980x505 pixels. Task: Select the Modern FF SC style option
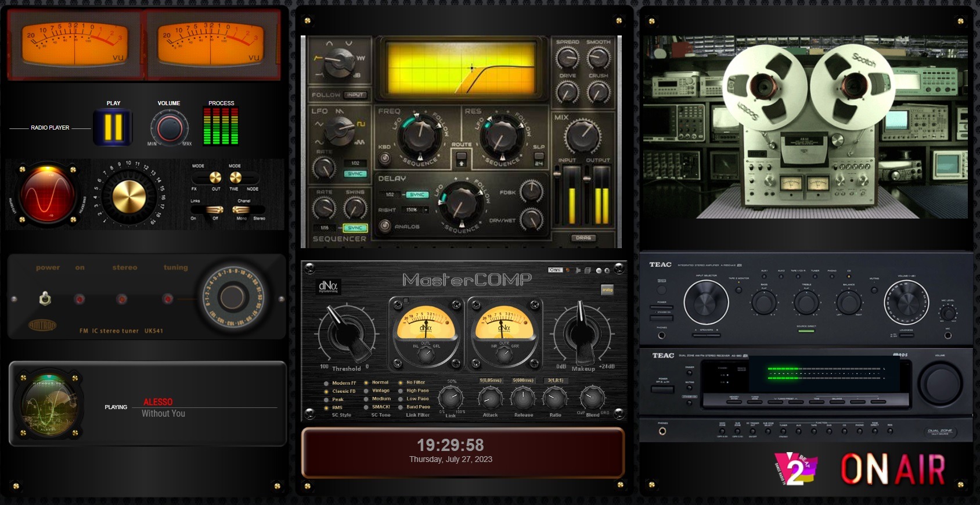[341, 383]
